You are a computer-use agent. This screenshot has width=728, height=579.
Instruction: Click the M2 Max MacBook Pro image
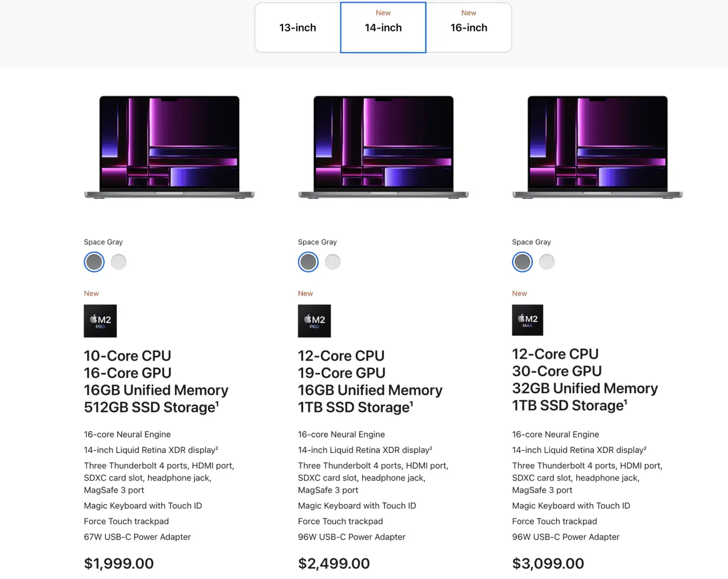(x=597, y=147)
